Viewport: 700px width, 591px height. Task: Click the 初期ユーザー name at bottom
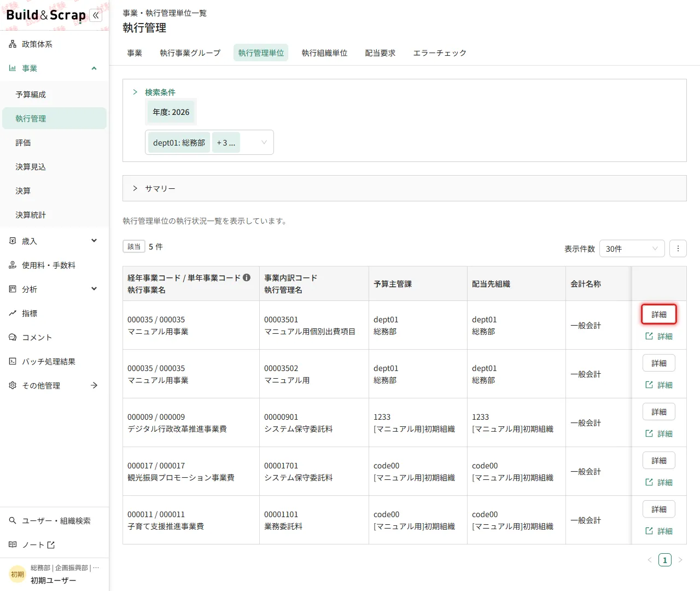(54, 581)
